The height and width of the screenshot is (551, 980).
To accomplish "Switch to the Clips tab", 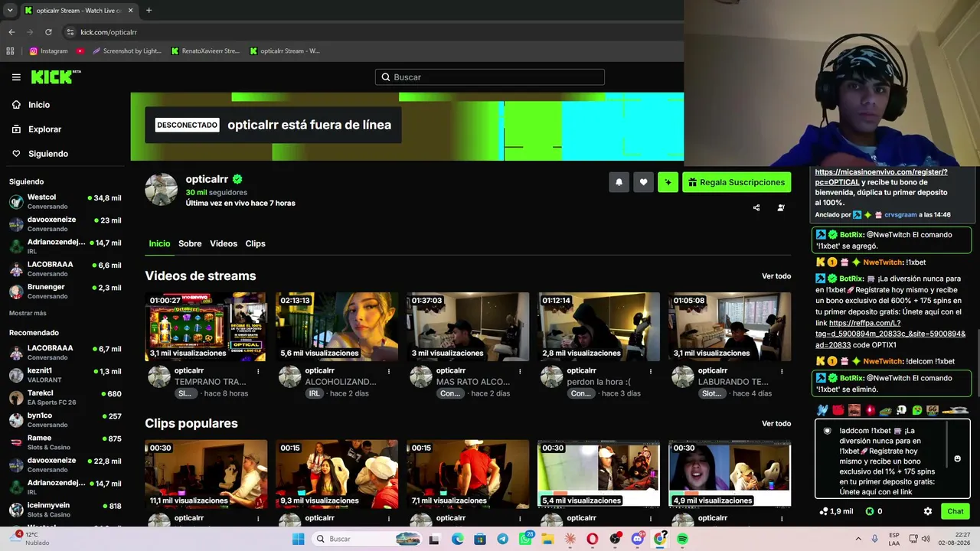I will tap(256, 243).
